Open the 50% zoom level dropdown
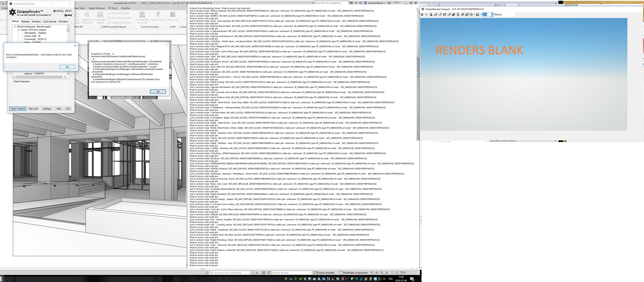This screenshot has height=282, width=644. pyautogui.click(x=492, y=14)
